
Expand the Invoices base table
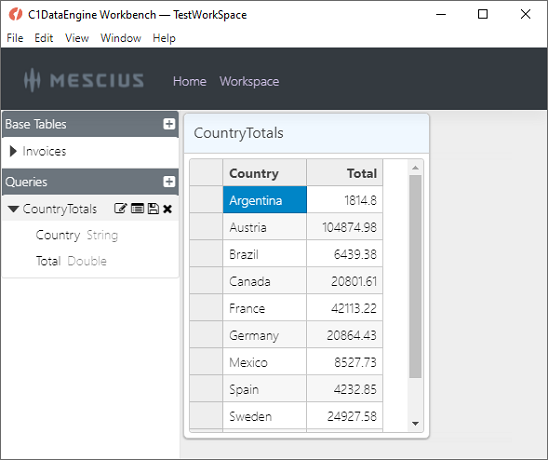(x=13, y=151)
